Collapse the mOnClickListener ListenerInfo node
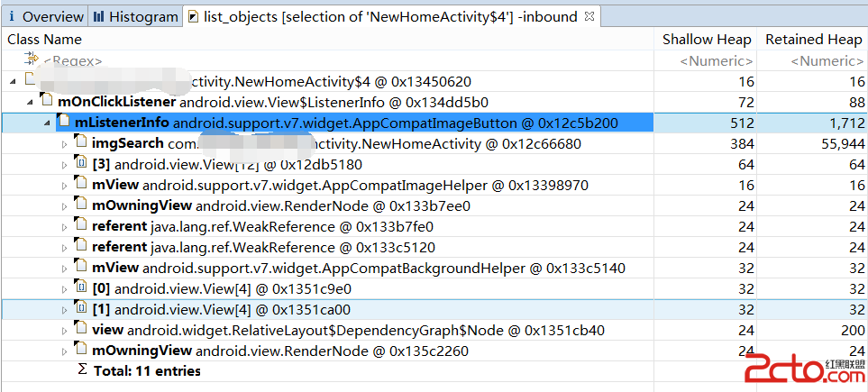The width and height of the screenshot is (868, 392). 31,102
